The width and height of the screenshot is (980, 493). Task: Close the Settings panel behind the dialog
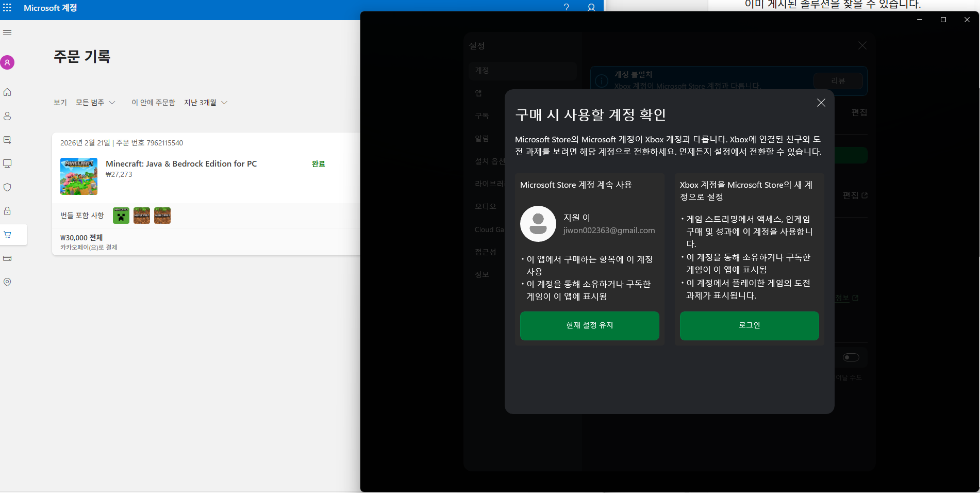862,45
